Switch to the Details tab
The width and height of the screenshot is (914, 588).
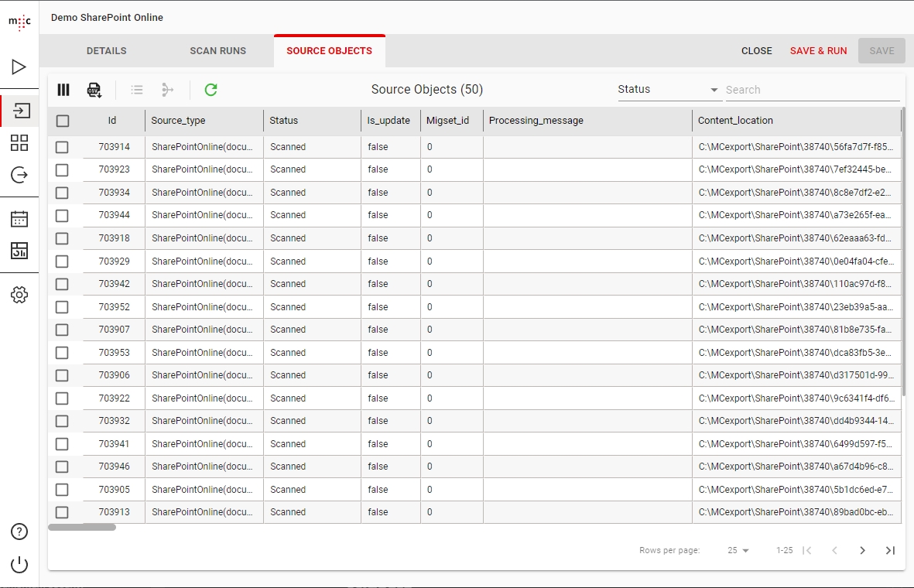coord(106,51)
